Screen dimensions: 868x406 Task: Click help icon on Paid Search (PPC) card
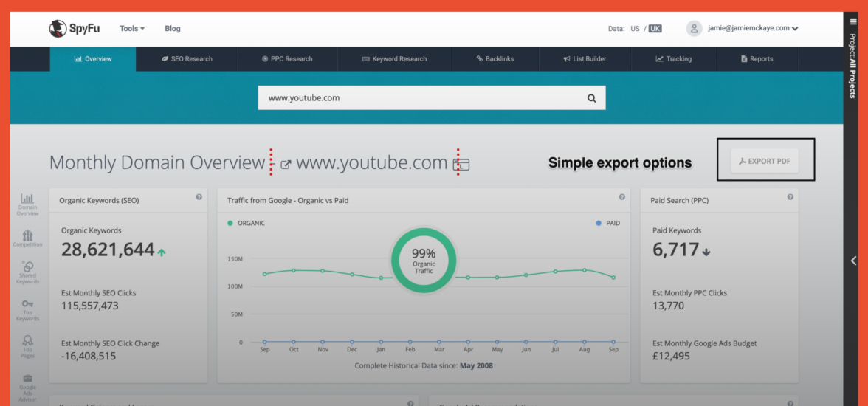click(x=790, y=196)
